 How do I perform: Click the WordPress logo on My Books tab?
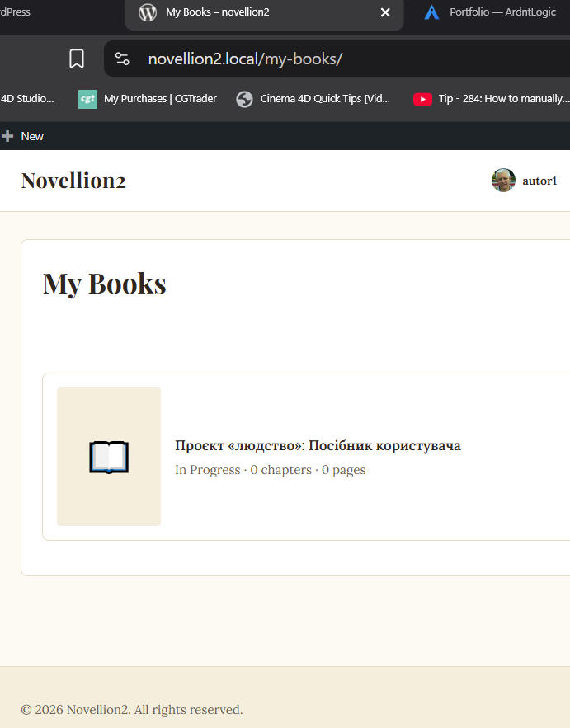point(148,12)
